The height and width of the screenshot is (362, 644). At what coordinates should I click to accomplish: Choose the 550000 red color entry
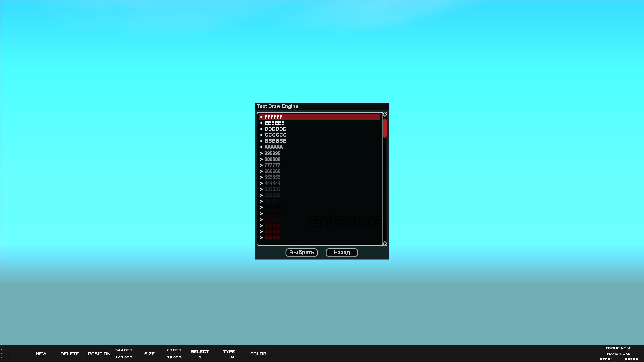[x=272, y=238]
